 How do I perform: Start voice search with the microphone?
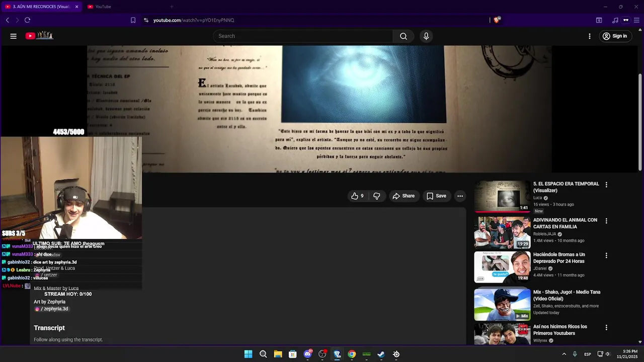tap(426, 36)
